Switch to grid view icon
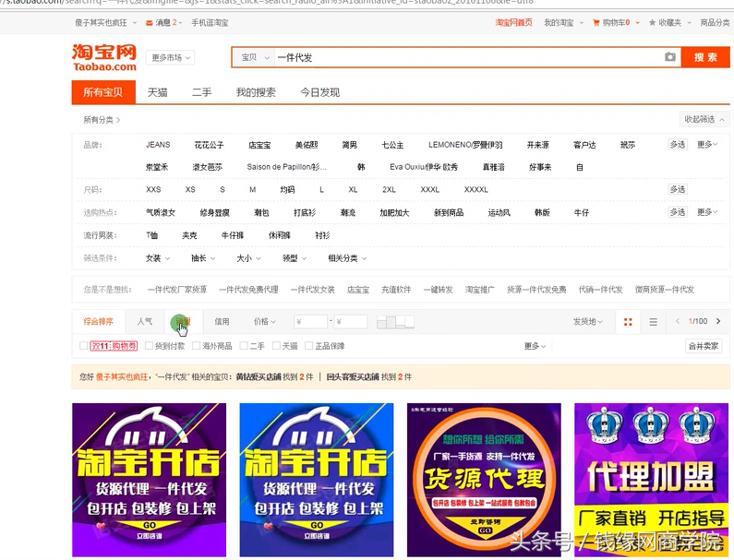Screen dimensions: 734x560 (628, 321)
